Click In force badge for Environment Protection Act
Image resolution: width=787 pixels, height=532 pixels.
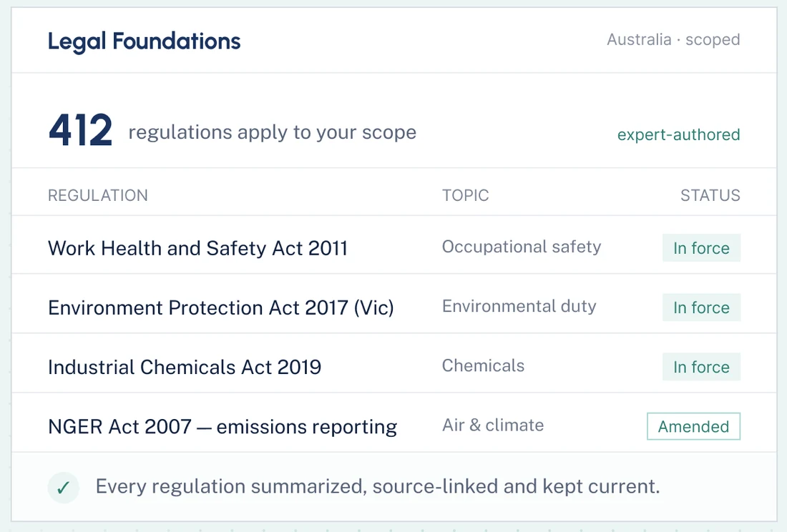tap(701, 307)
